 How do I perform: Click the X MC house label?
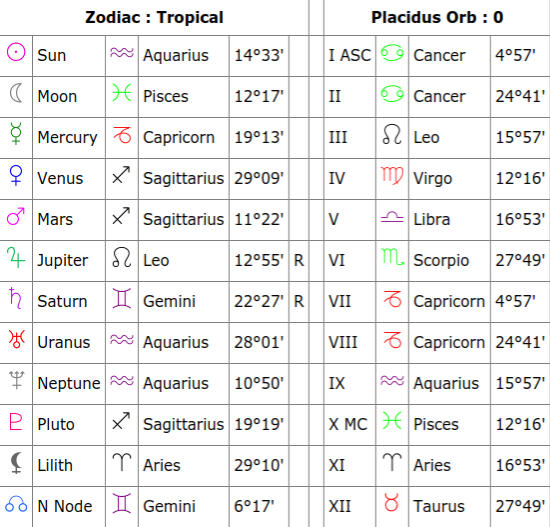coord(348,424)
